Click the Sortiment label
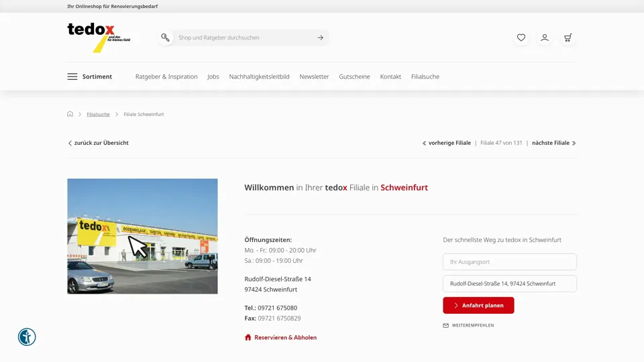 click(x=97, y=76)
